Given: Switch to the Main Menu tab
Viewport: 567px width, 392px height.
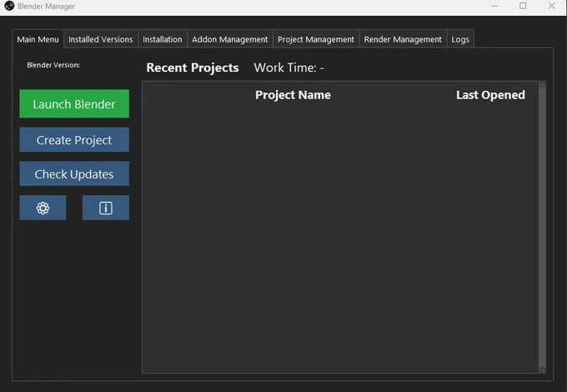Looking at the screenshot, I should point(38,39).
